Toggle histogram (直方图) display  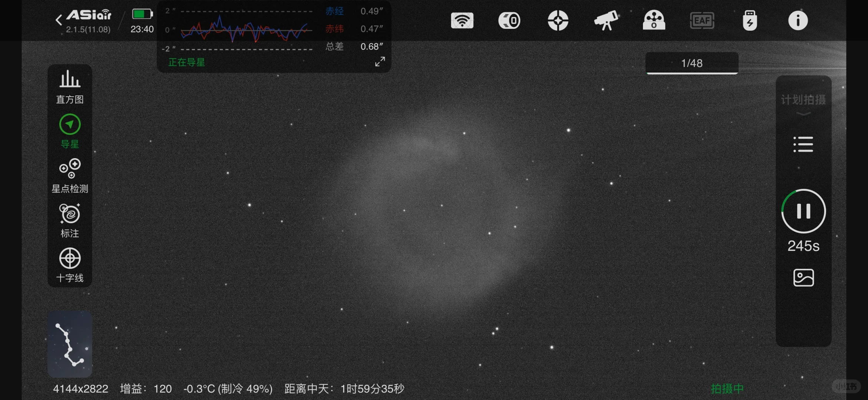tap(70, 87)
